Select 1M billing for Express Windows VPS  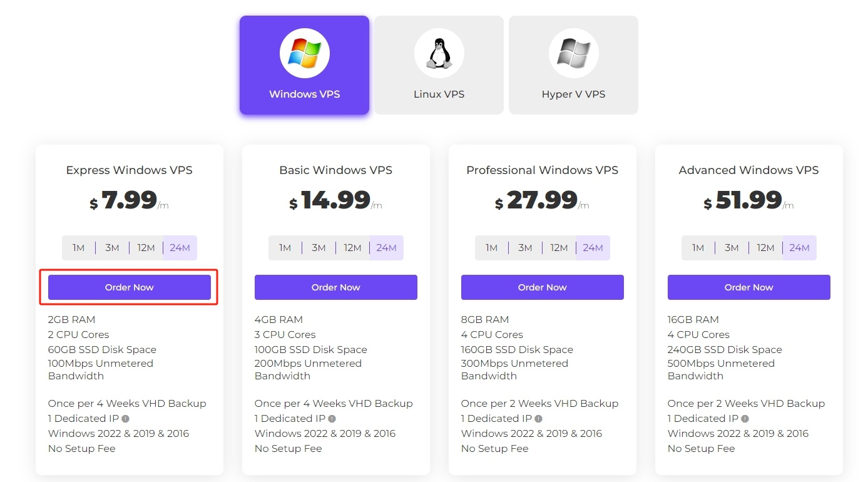click(x=78, y=248)
